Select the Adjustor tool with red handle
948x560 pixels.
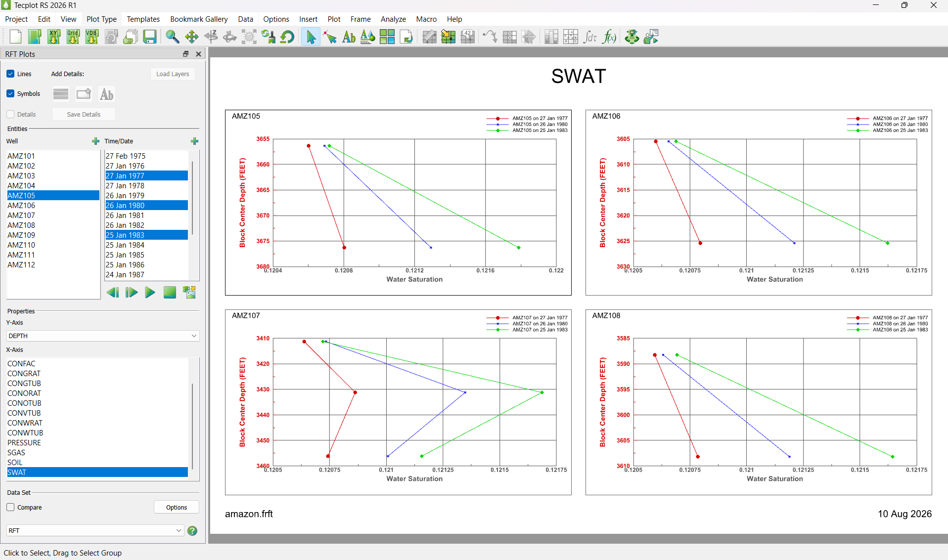pos(330,37)
